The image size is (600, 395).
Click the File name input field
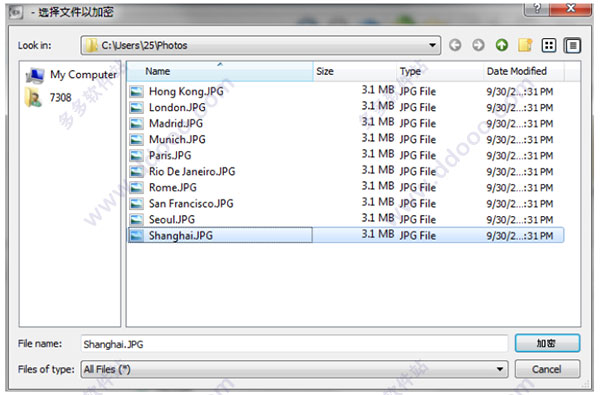[294, 344]
